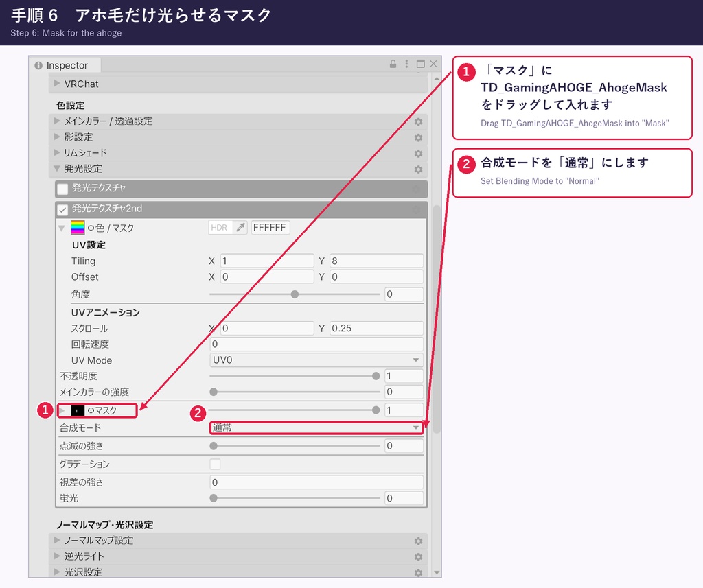Click the Inspector scrollbar down arrow

[437, 573]
